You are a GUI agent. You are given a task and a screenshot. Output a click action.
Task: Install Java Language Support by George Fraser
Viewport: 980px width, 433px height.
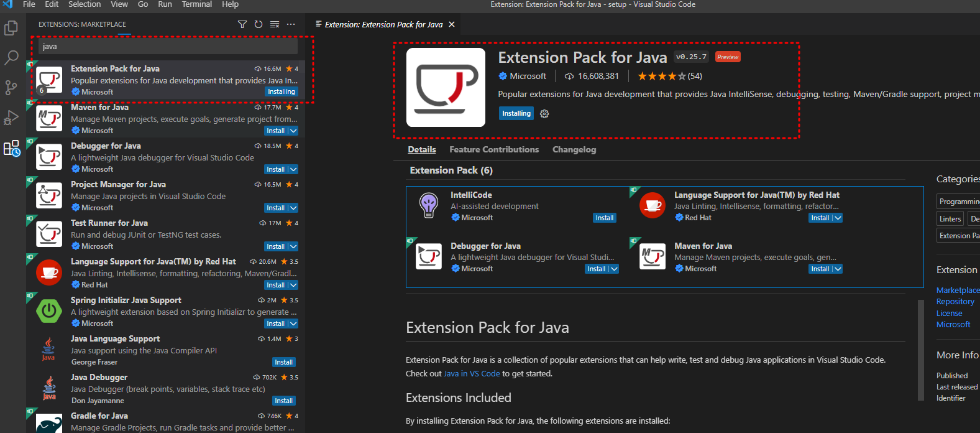click(284, 362)
